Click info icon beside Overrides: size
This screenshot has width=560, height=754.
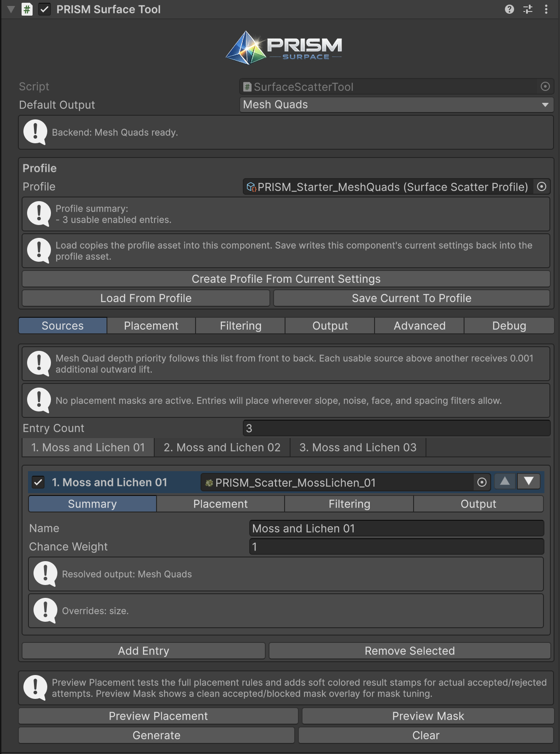pyautogui.click(x=45, y=611)
